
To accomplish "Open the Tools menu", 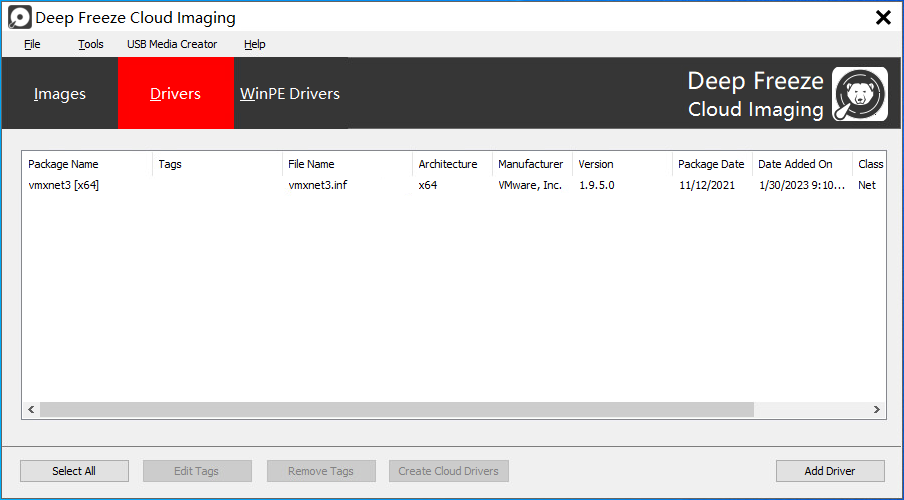I will 91,44.
